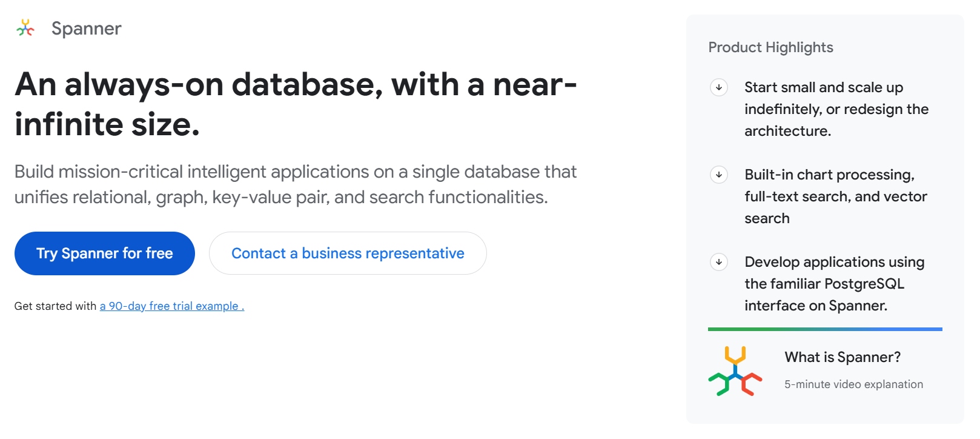Click the circled down-arrow on scale up highlight

pyautogui.click(x=719, y=88)
